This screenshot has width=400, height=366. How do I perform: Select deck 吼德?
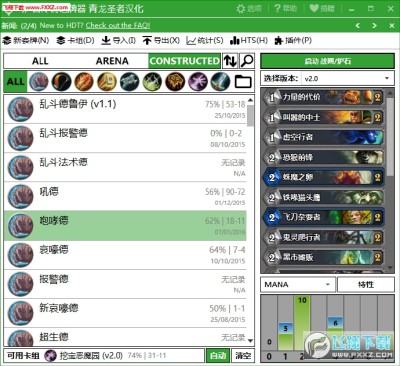[x=125, y=196]
